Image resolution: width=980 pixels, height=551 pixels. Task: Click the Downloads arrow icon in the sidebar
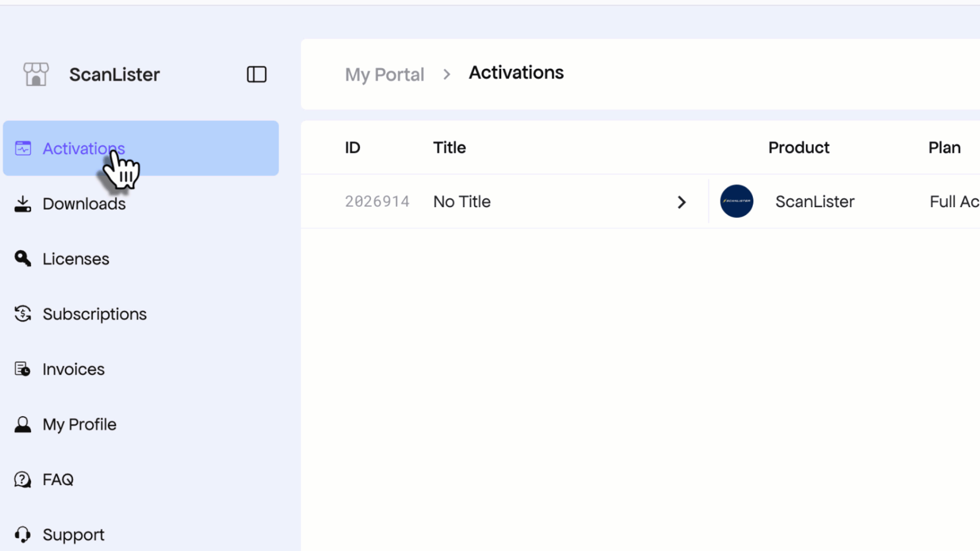(x=23, y=204)
